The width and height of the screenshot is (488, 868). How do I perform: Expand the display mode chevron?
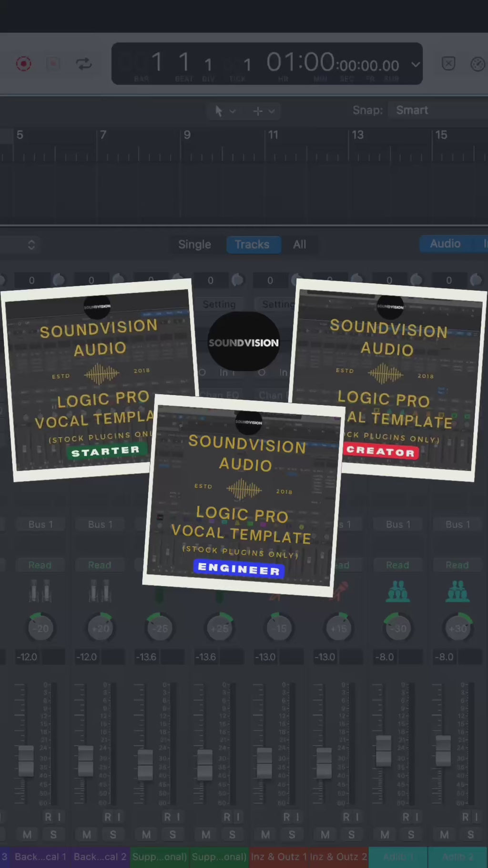pos(416,64)
